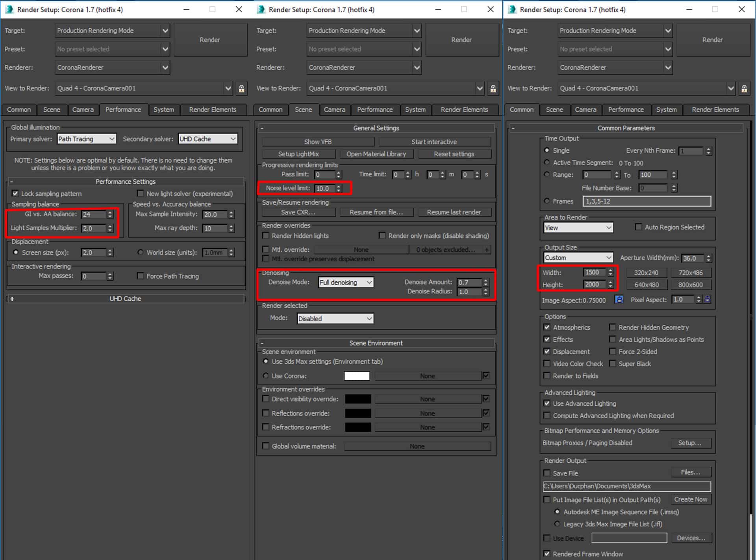This screenshot has width=756, height=560.
Task: Toggle Lock sampling pattern checkbox
Action: (15, 194)
